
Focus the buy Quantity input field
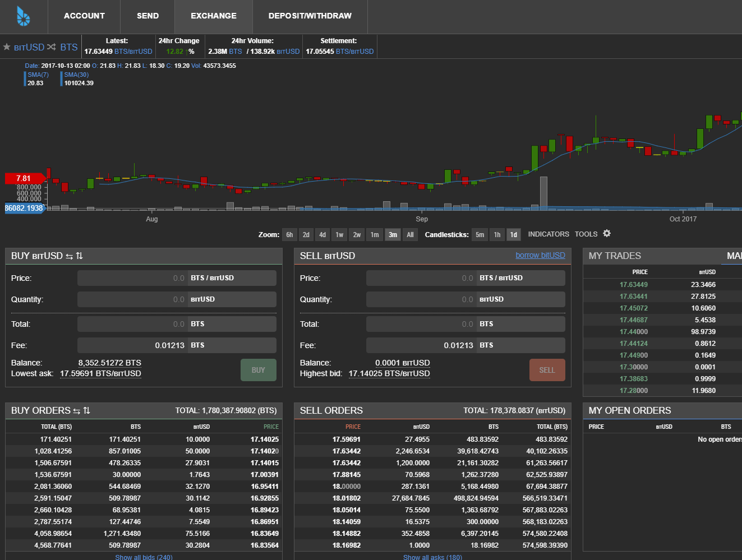132,299
